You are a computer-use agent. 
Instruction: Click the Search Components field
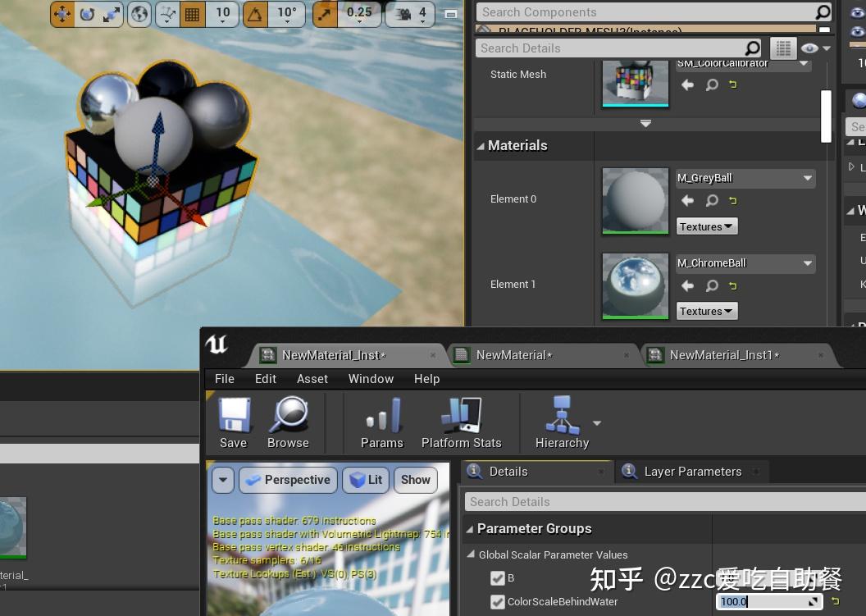click(645, 12)
